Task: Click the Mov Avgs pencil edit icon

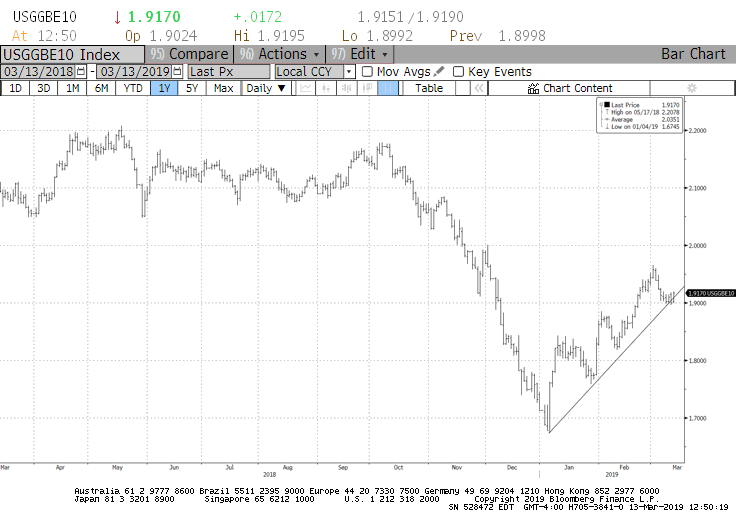Action: tap(439, 72)
